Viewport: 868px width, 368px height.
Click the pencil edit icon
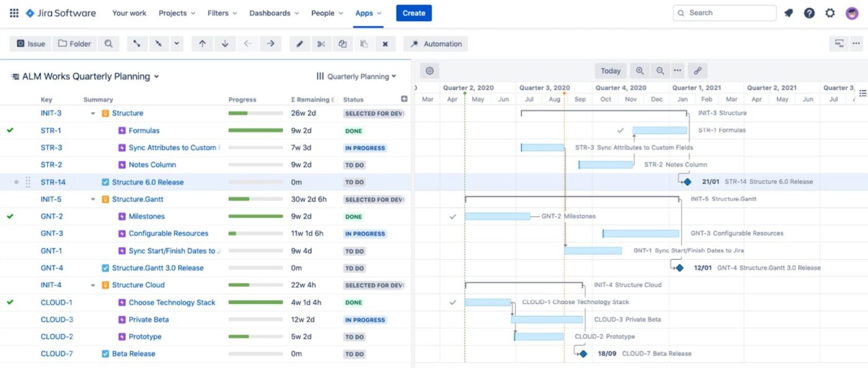coord(300,43)
